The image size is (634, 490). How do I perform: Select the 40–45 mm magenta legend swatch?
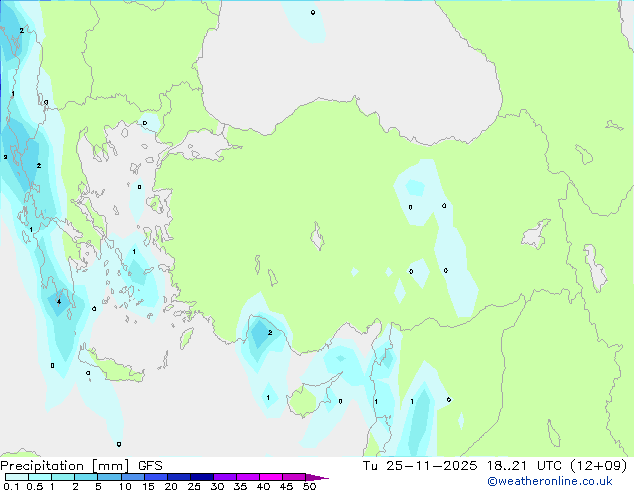[271, 477]
